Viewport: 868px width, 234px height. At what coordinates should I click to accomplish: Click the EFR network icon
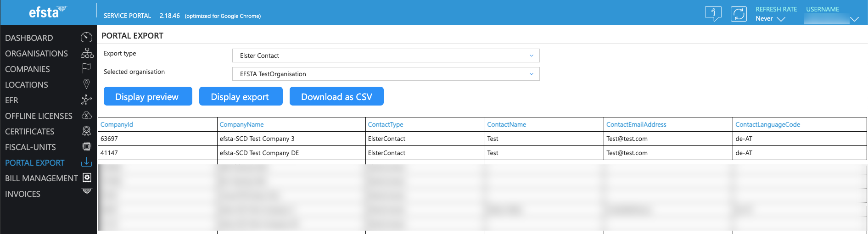click(x=86, y=100)
